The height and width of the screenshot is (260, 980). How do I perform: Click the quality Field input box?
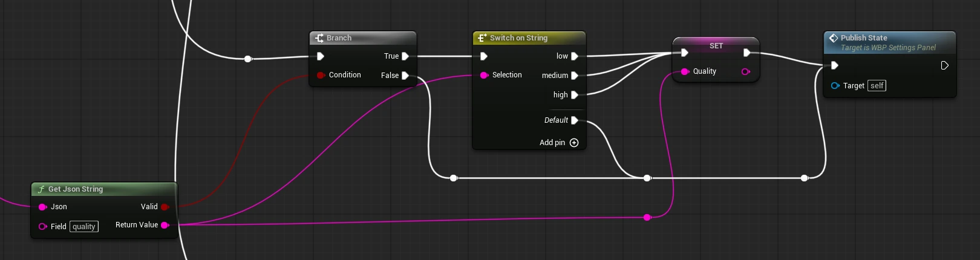click(84, 227)
